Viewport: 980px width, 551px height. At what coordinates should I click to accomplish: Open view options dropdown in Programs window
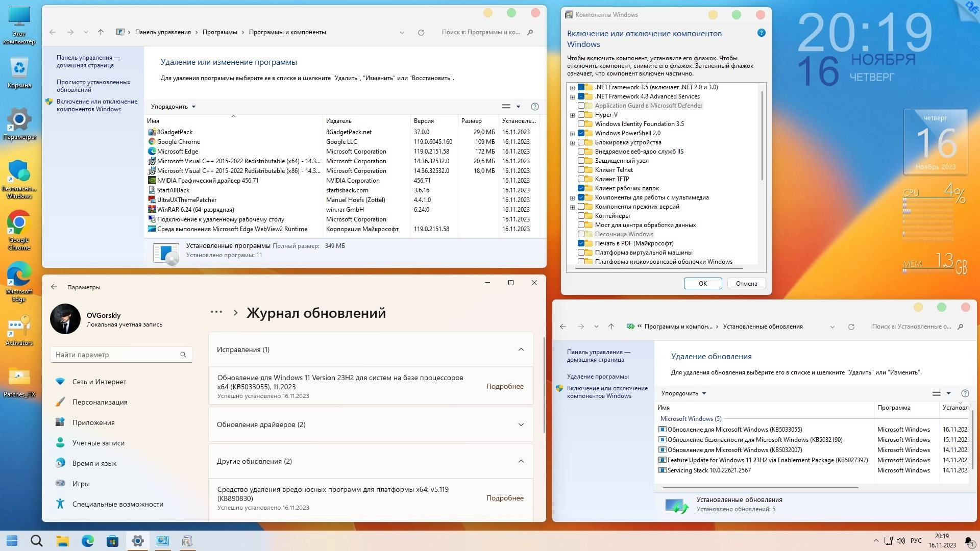pyautogui.click(x=518, y=107)
